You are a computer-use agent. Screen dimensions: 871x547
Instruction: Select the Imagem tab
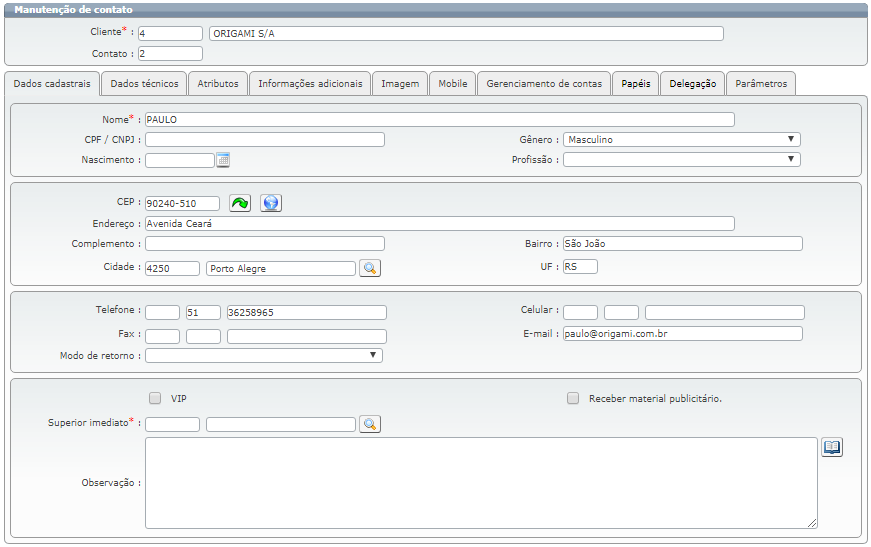(400, 84)
